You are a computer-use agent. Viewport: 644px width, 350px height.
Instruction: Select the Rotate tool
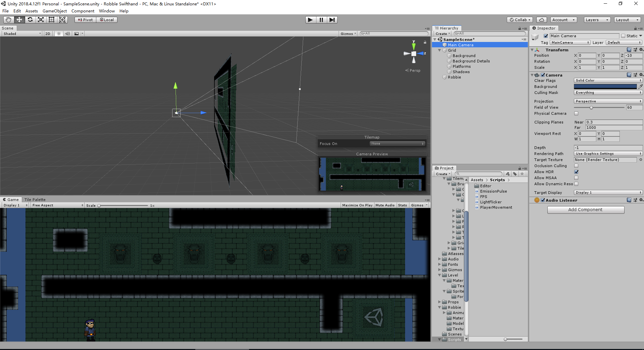click(x=30, y=20)
